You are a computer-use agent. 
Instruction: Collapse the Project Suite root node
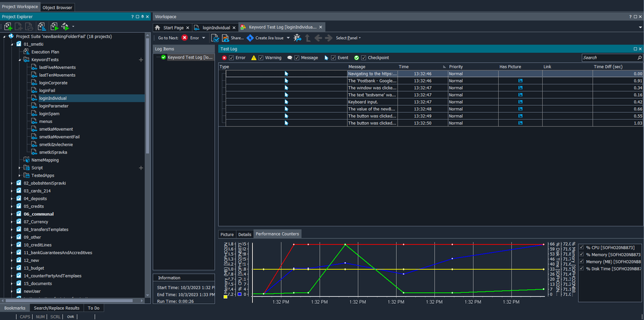4,37
